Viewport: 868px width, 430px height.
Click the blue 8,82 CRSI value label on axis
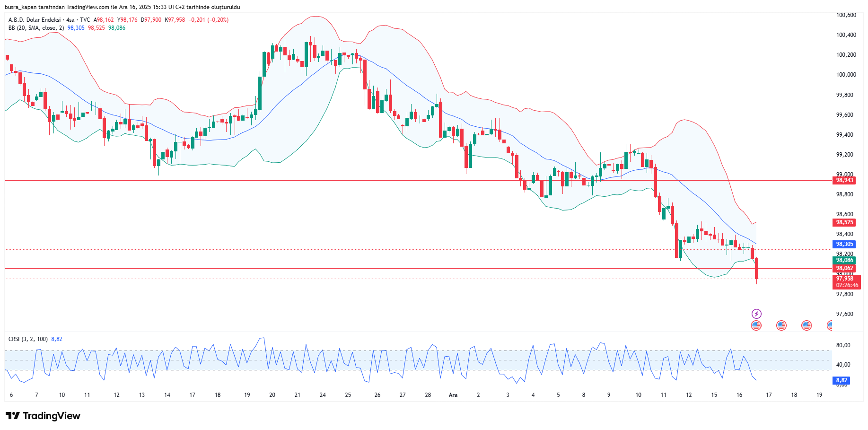point(841,380)
